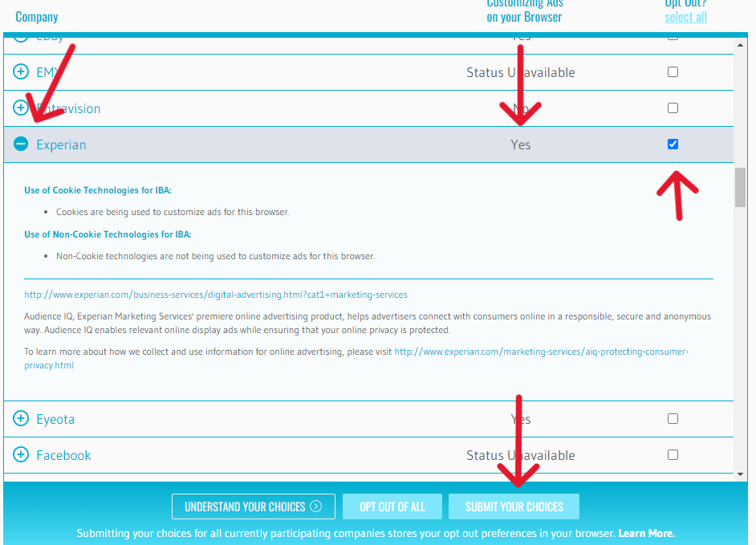
Task: Check the opt-out box for Eyeota
Action: (x=673, y=419)
